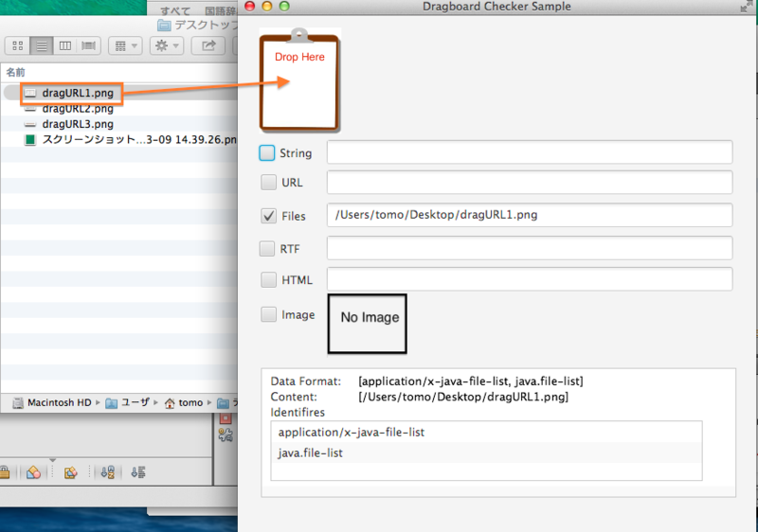Image resolution: width=758 pixels, height=532 pixels.
Task: Click the RTF text field
Action: coord(530,248)
